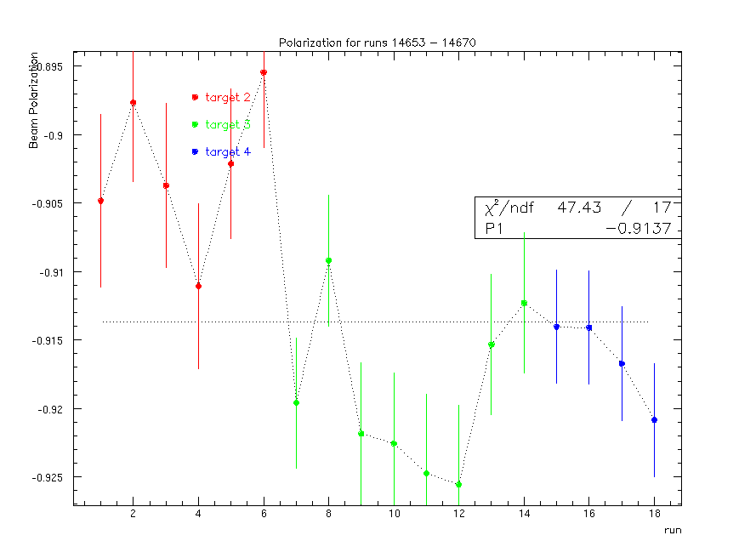Click the green 'target 3' legend label
This screenshot has width=756, height=558.
click(228, 124)
